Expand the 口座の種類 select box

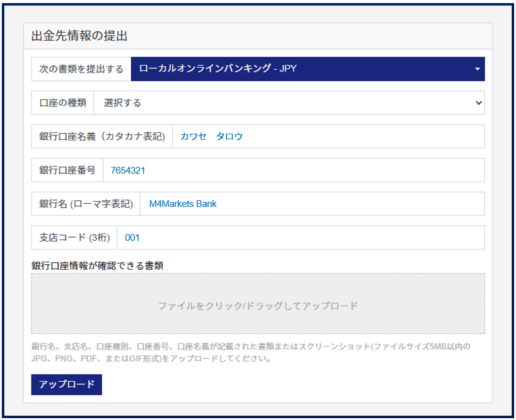289,103
